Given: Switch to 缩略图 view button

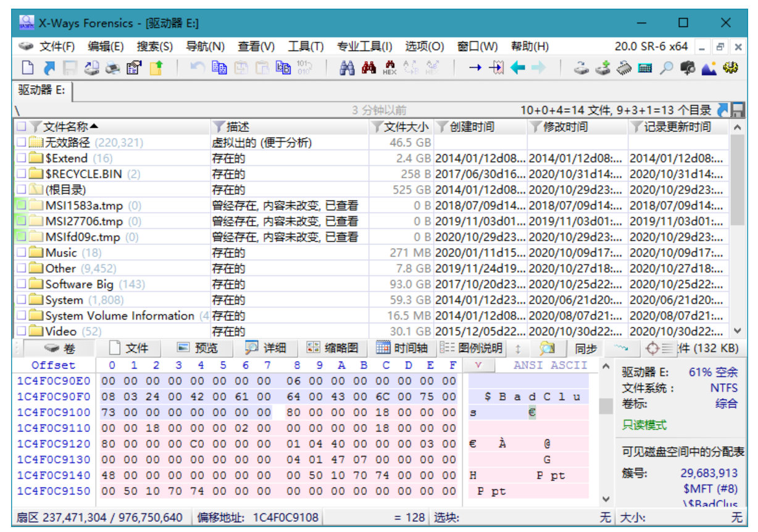Looking at the screenshot, I should pos(333,349).
